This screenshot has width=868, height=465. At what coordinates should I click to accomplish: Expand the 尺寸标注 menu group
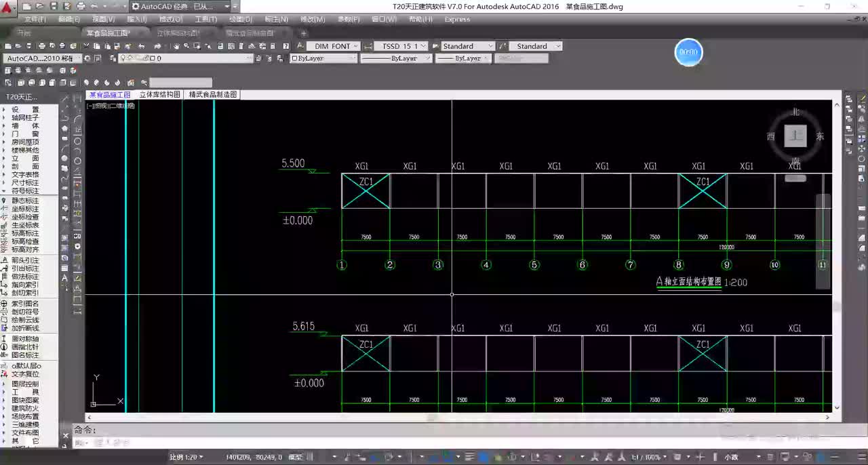point(24,182)
